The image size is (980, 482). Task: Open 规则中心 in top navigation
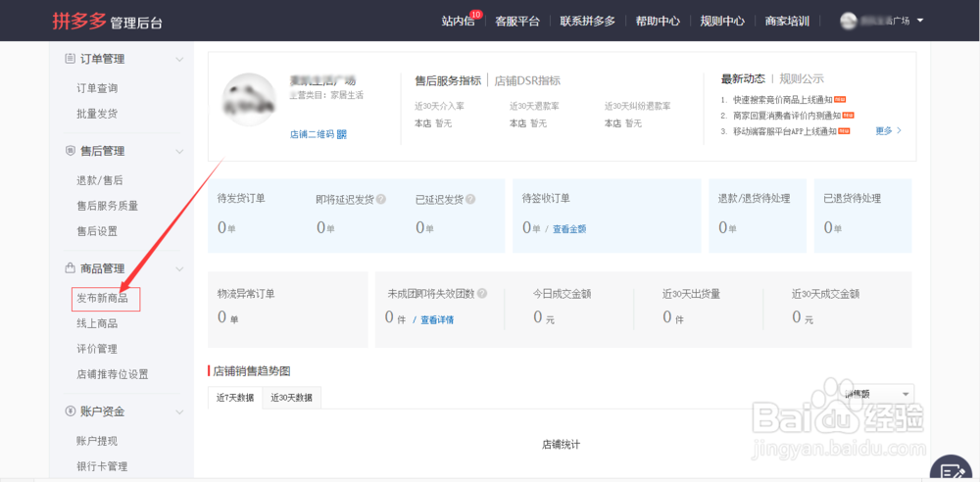(722, 21)
